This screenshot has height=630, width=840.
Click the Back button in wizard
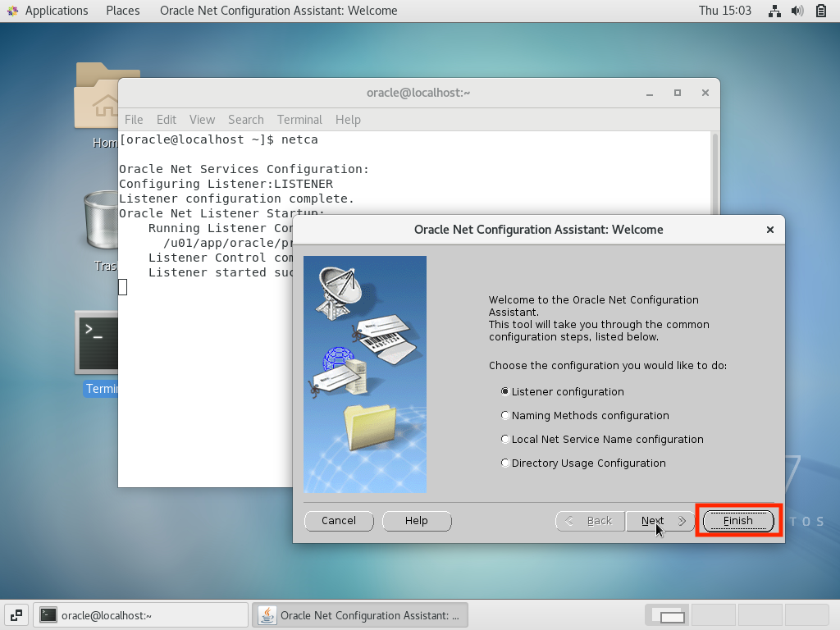coord(591,521)
